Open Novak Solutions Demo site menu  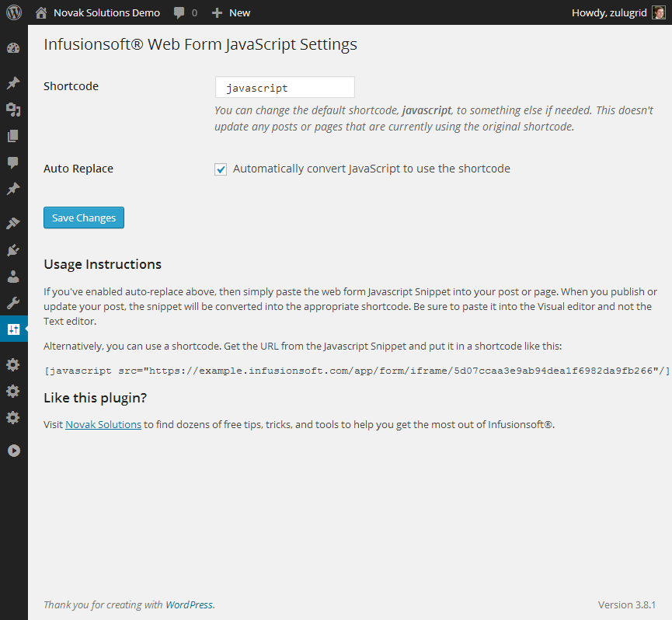106,13
